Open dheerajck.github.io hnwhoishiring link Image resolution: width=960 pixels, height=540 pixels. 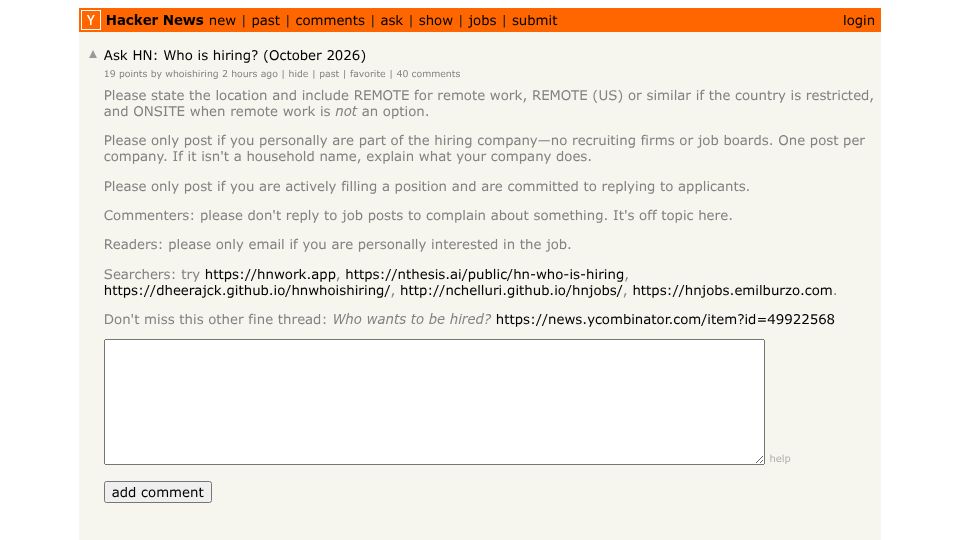(247, 290)
